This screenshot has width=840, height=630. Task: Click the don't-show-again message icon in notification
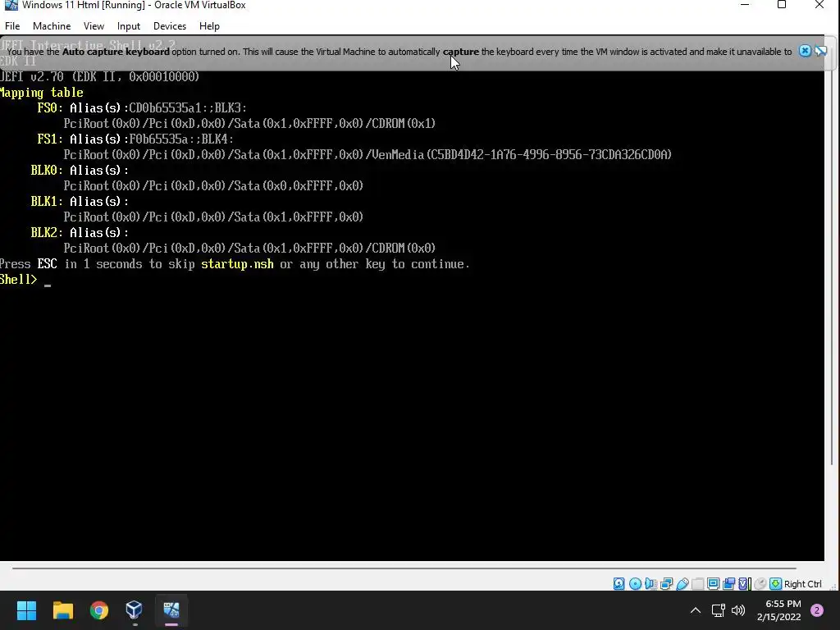820,51
